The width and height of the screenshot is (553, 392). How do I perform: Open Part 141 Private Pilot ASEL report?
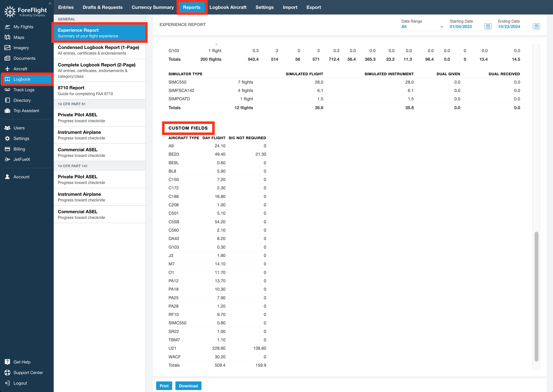pos(99,180)
